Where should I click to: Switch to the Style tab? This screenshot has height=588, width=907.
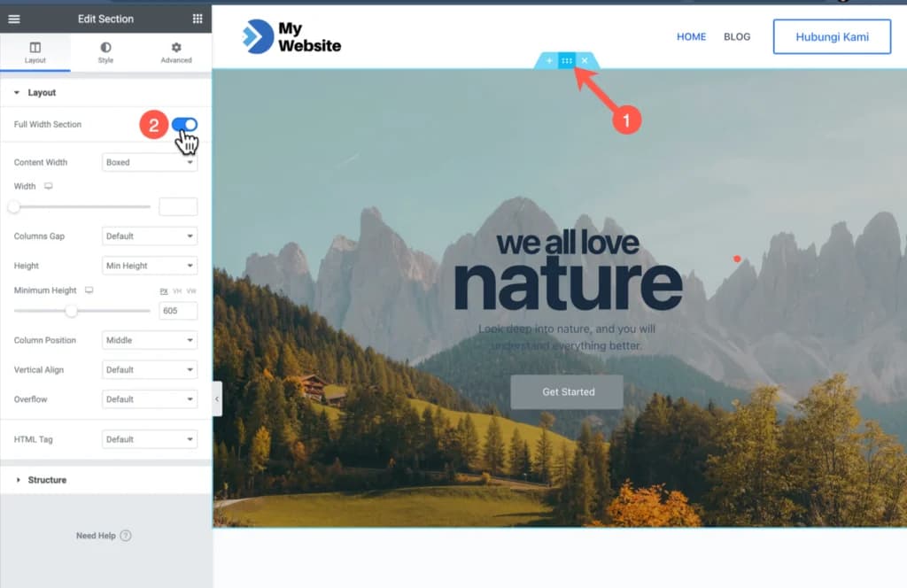pyautogui.click(x=105, y=53)
